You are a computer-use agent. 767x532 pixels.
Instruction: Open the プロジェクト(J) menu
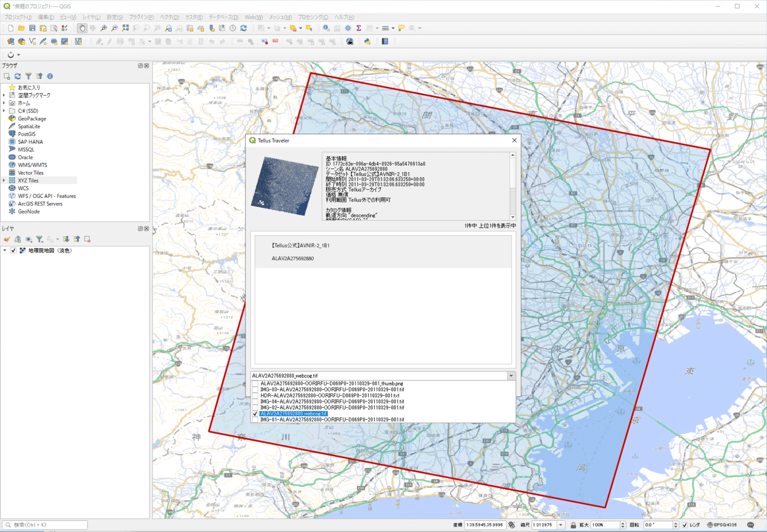point(18,17)
